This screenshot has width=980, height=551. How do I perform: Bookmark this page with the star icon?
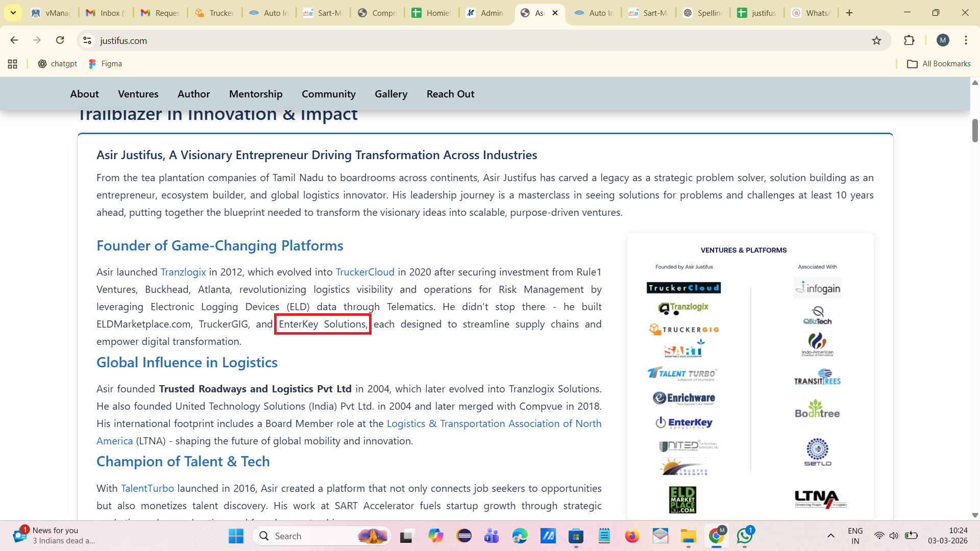[x=876, y=40]
